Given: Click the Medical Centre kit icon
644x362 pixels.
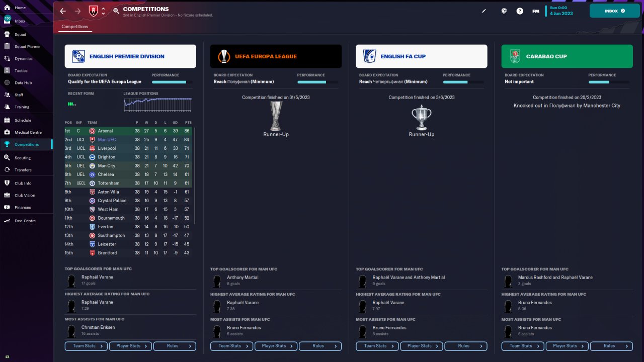Looking at the screenshot, I should pos(7,132).
